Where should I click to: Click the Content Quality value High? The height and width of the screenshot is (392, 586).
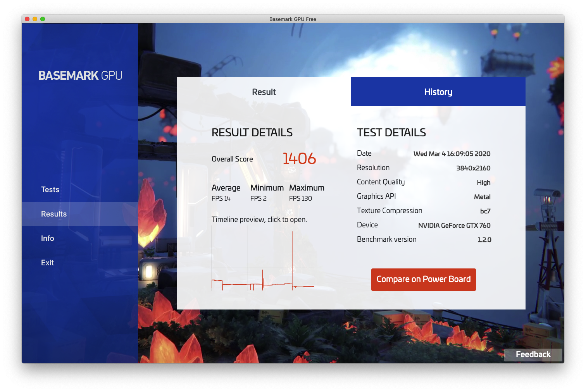(x=484, y=182)
